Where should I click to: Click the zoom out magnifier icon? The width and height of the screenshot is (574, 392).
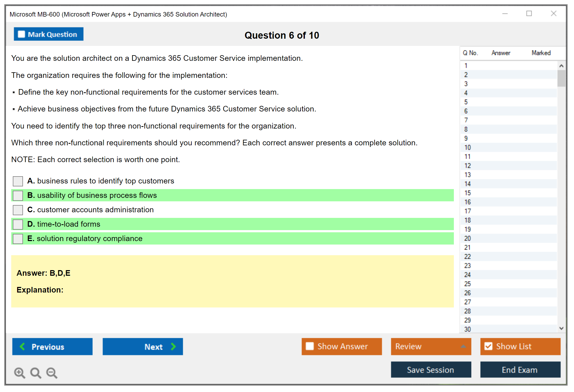click(x=52, y=373)
